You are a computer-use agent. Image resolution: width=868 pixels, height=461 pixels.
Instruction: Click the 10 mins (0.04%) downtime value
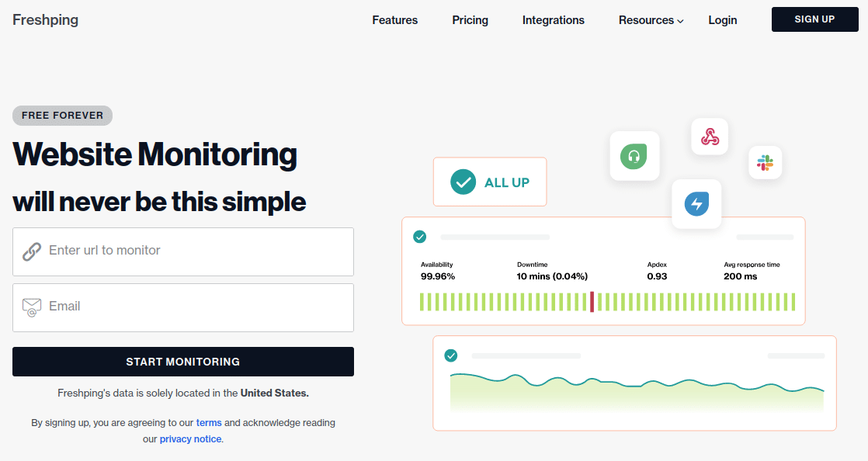click(x=552, y=276)
